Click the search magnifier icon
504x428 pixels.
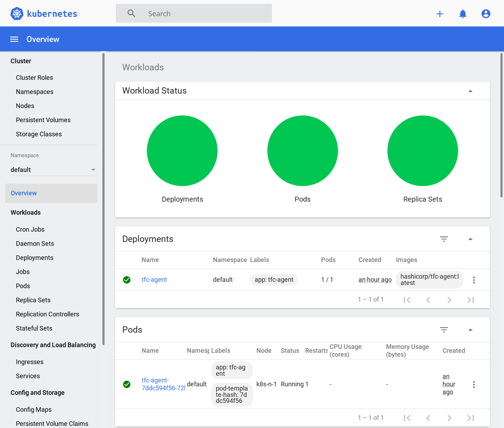click(131, 13)
